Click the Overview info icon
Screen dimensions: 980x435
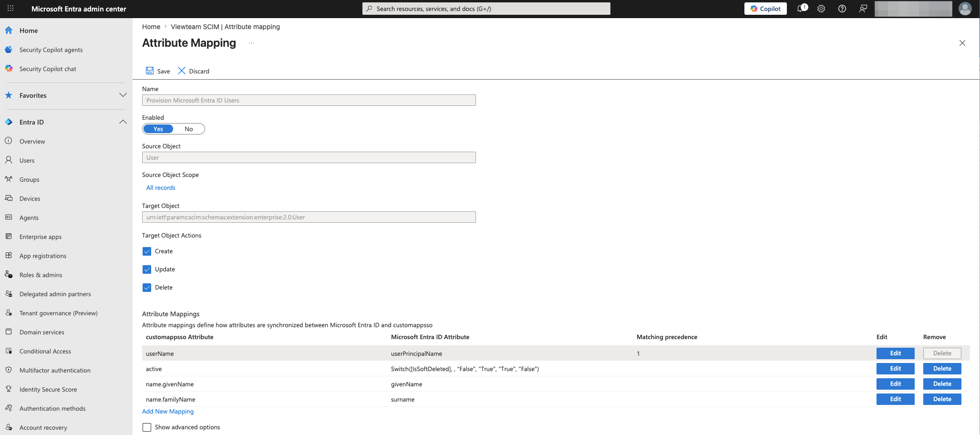9,141
